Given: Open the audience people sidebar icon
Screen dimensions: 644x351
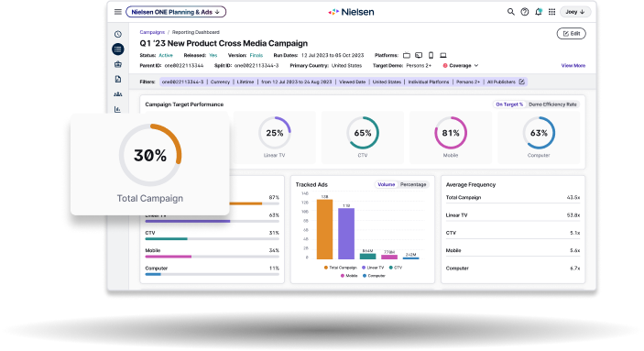Looking at the screenshot, I should [118, 94].
